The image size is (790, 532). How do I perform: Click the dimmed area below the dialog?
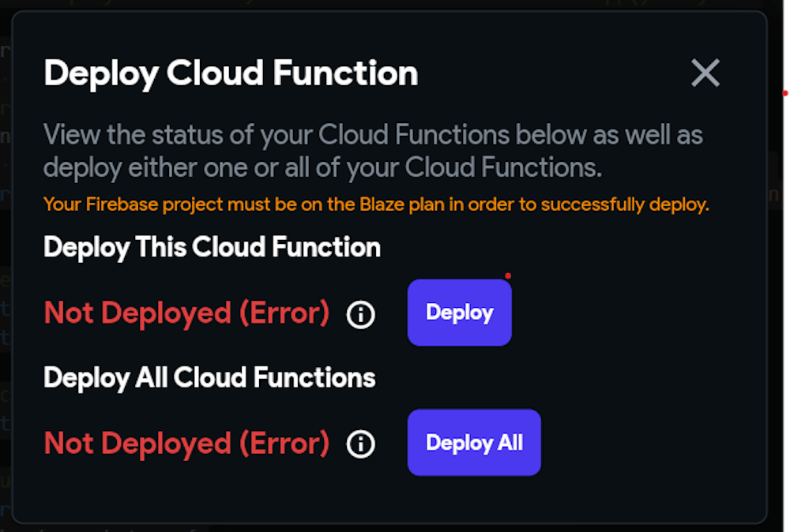tap(395, 527)
